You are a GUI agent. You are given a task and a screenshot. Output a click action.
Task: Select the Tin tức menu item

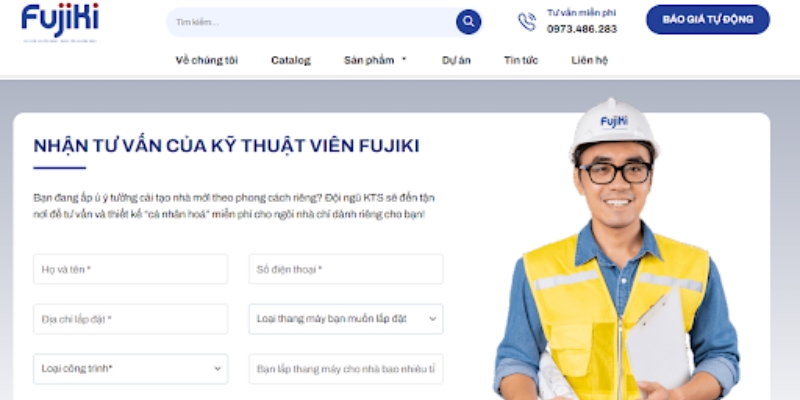tap(521, 60)
